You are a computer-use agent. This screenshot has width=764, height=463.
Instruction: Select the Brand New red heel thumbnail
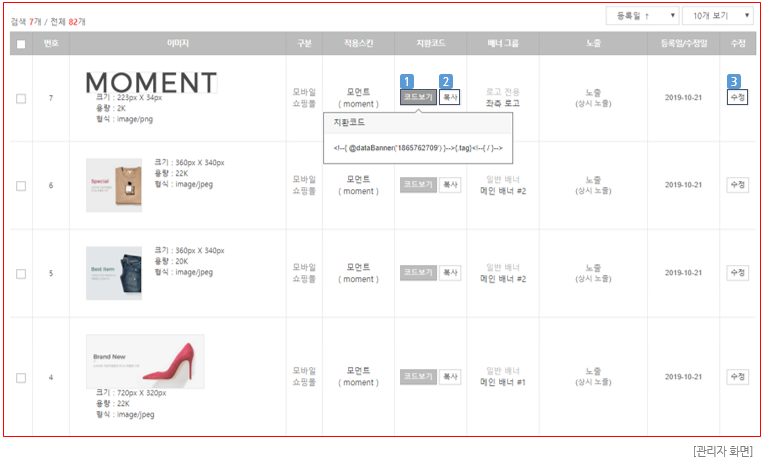coord(145,361)
